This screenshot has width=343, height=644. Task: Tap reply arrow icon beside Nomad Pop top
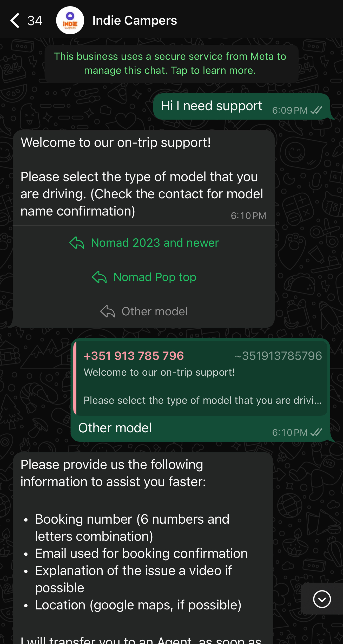click(99, 277)
